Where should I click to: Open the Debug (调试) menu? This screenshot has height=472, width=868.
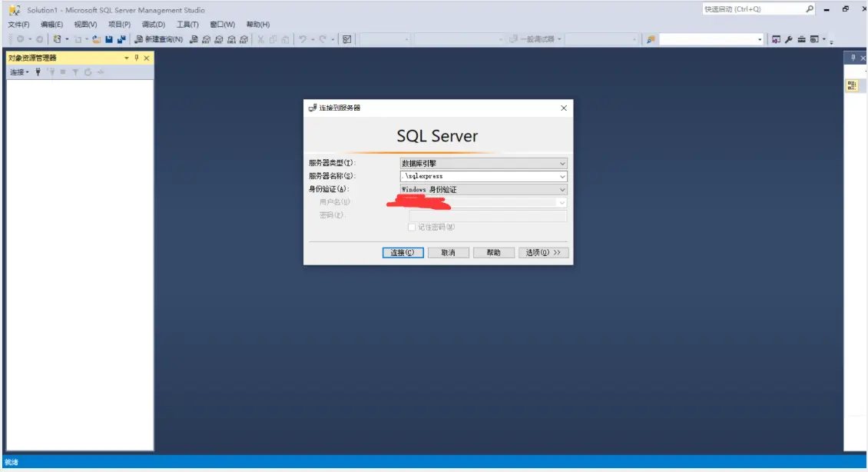point(154,25)
